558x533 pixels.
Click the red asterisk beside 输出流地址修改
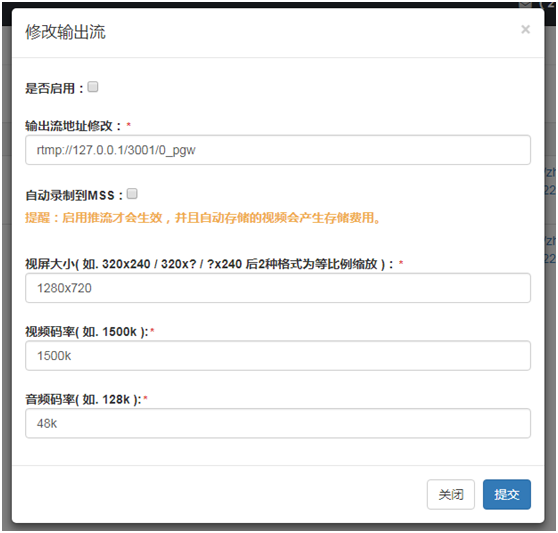129,125
